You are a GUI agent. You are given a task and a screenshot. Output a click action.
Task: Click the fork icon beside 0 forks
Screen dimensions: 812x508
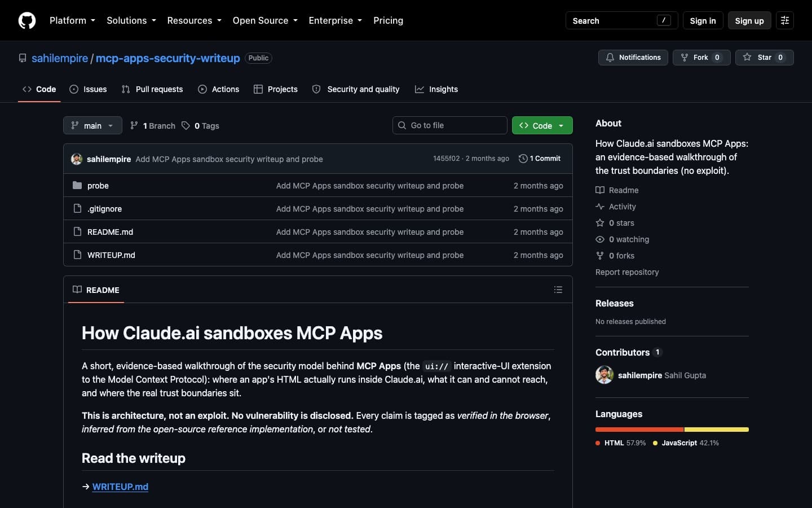pos(600,256)
